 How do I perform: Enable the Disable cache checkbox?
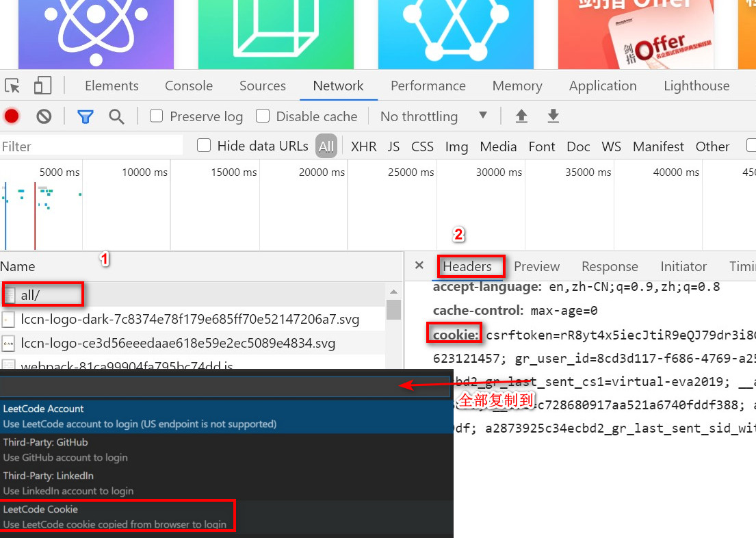(263, 116)
